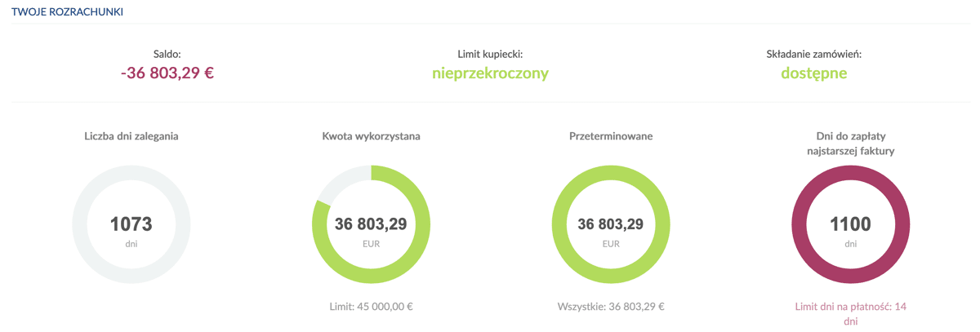Click the Przeterminowane title
The height and width of the screenshot is (332, 980).
[611, 136]
